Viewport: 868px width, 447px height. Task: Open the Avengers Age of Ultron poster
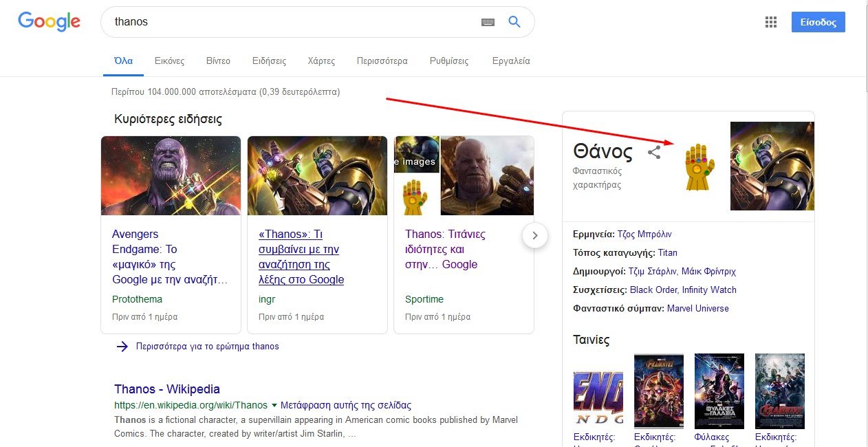[779, 391]
